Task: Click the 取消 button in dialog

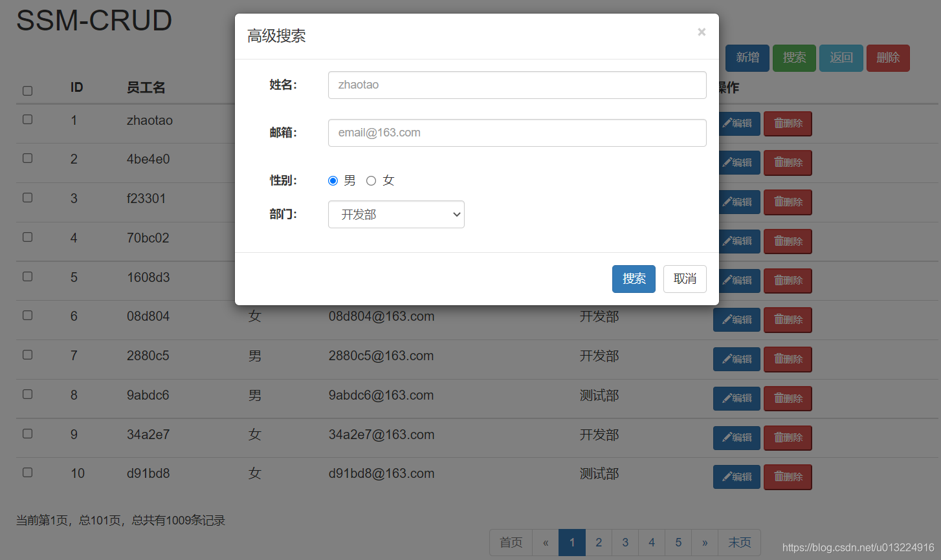Action: pyautogui.click(x=685, y=279)
